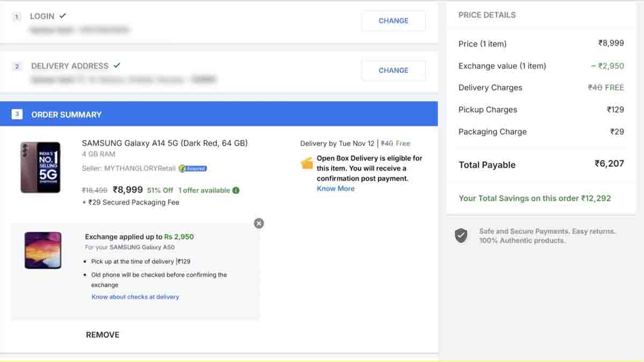Click the struck-through ₹18,499 original price
Screen dimensions: 644x362
(x=94, y=190)
